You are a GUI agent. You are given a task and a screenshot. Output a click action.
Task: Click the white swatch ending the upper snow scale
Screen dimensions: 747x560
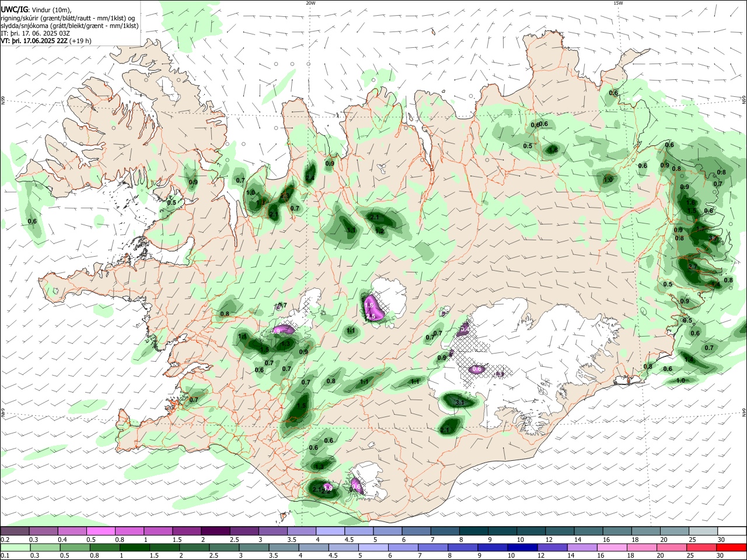(x=732, y=531)
